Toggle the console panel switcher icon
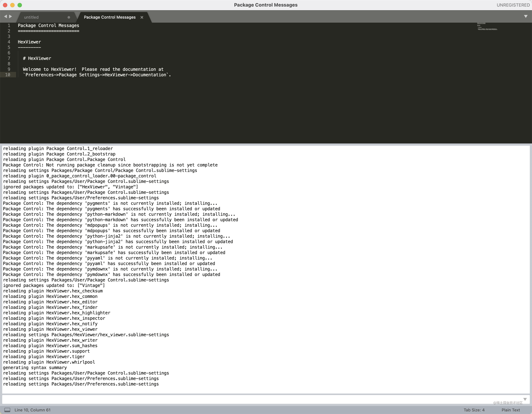532x414 pixels. tap(7, 410)
